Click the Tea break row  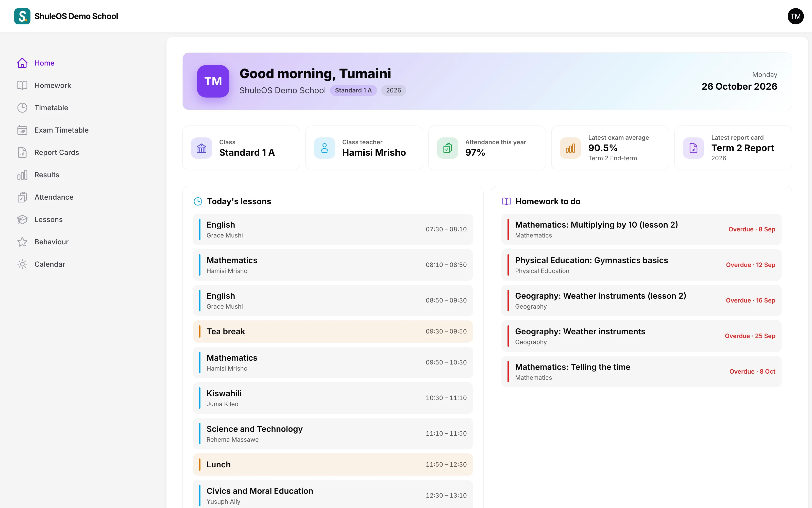pos(333,332)
